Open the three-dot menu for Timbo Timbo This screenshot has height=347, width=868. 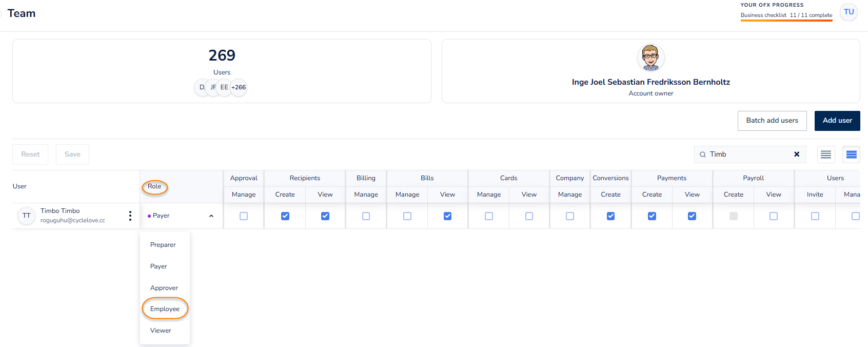130,216
